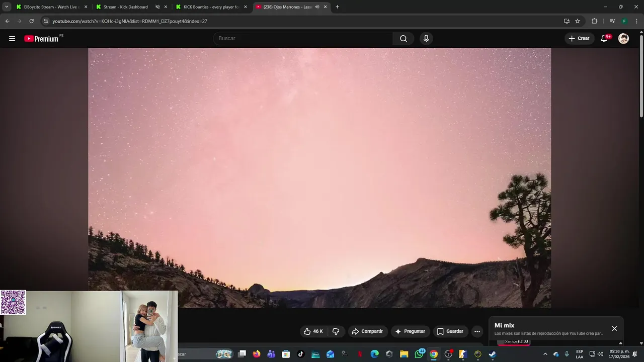Open the YouTube hamburger guide menu
Viewport: 644px width, 362px height.
click(x=12, y=39)
